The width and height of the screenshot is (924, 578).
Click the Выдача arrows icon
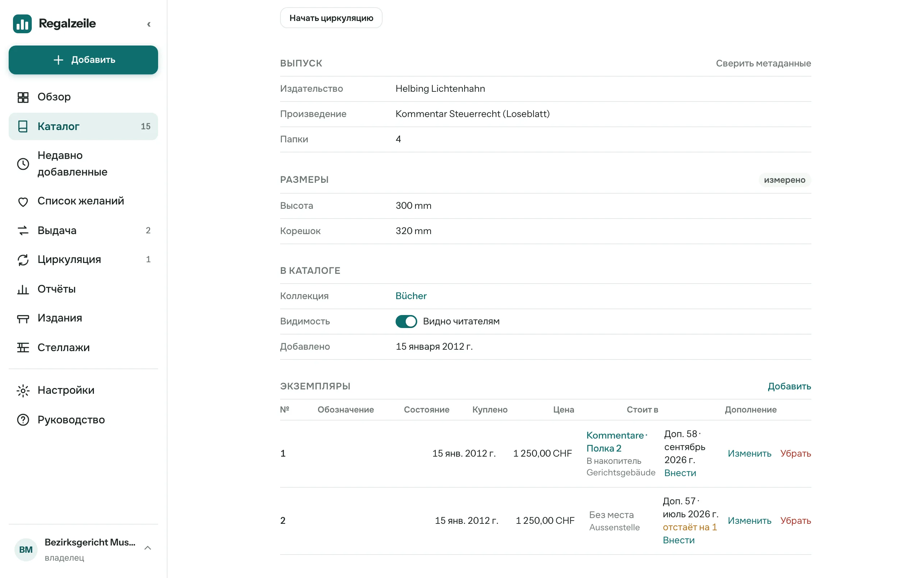(23, 230)
